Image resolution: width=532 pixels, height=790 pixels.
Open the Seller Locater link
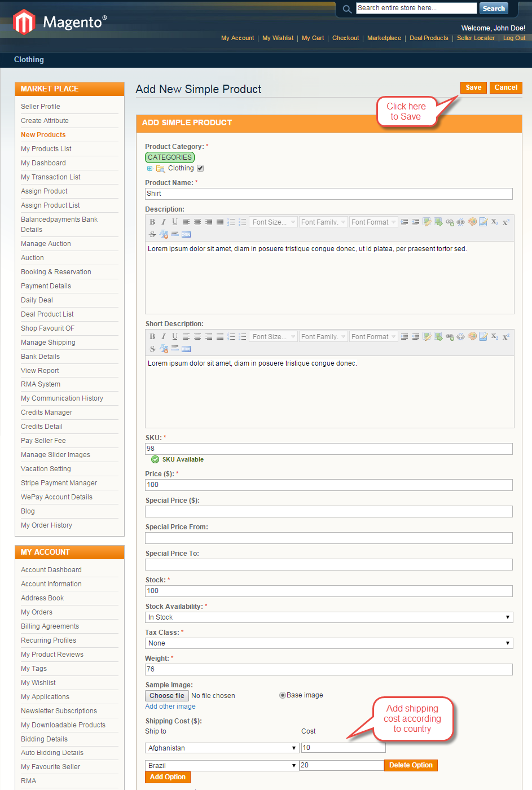(x=476, y=38)
